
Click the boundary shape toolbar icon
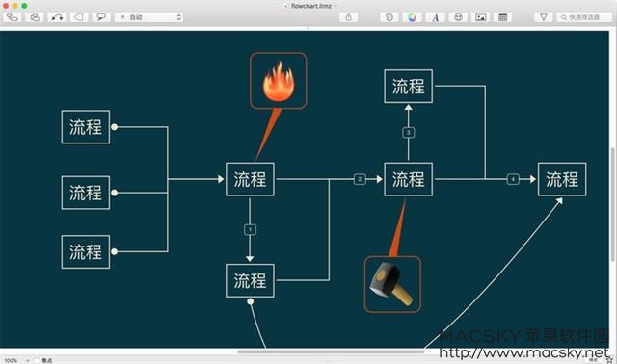point(79,17)
